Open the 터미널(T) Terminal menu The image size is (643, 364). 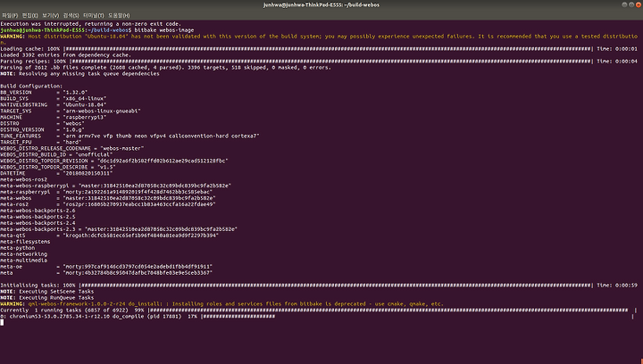tap(94, 15)
